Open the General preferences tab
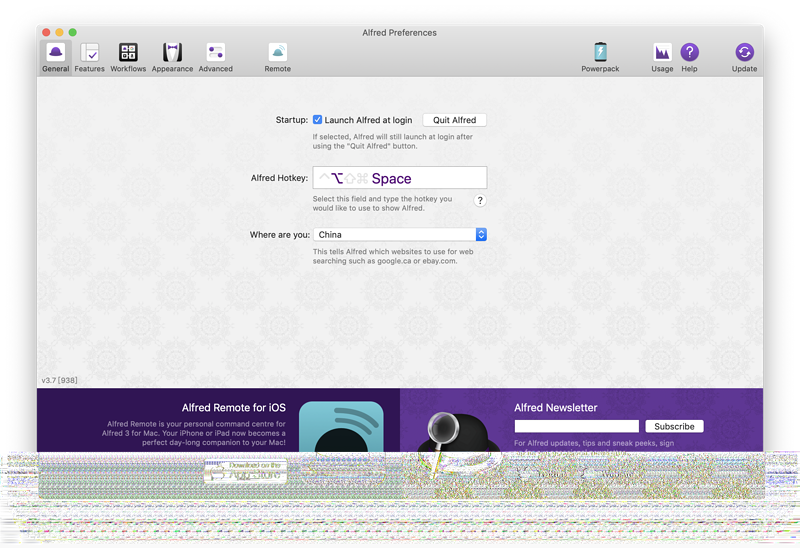This screenshot has height=548, width=800. (55, 58)
